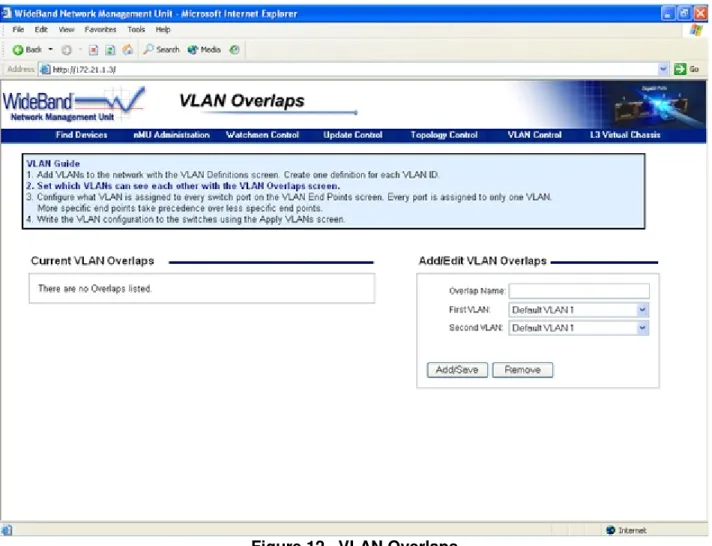
Task: Go to Find Devices navigation item
Action: [81, 135]
